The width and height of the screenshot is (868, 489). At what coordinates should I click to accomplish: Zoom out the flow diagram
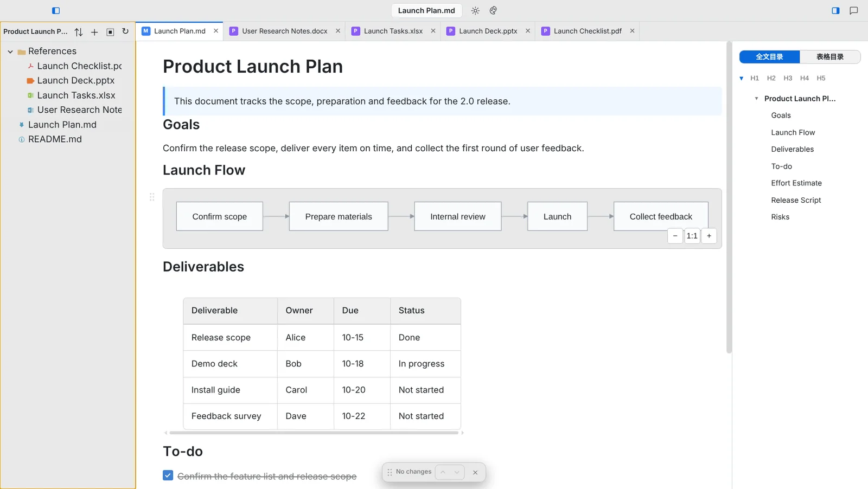(675, 236)
